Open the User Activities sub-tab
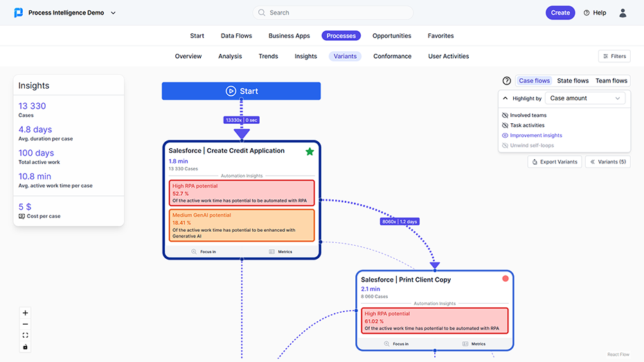This screenshot has width=644, height=362. pos(449,56)
